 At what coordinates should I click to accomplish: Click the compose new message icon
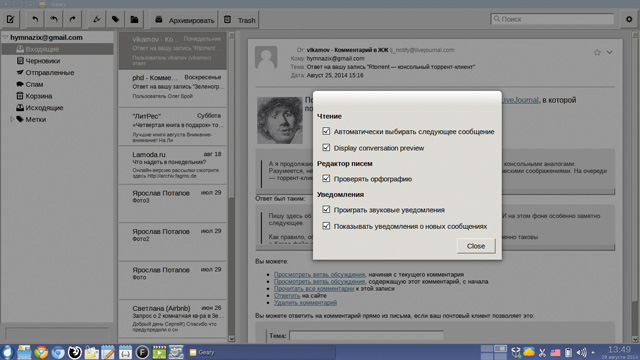[x=11, y=19]
